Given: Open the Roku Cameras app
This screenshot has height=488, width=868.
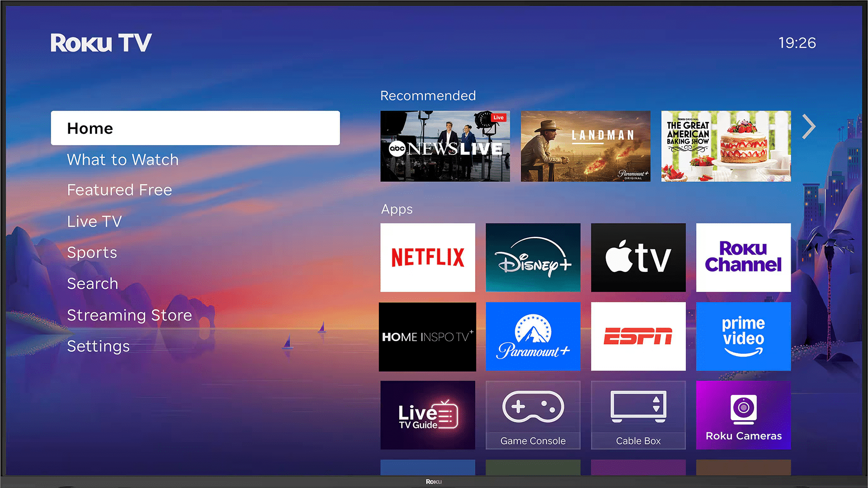Looking at the screenshot, I should [x=743, y=415].
